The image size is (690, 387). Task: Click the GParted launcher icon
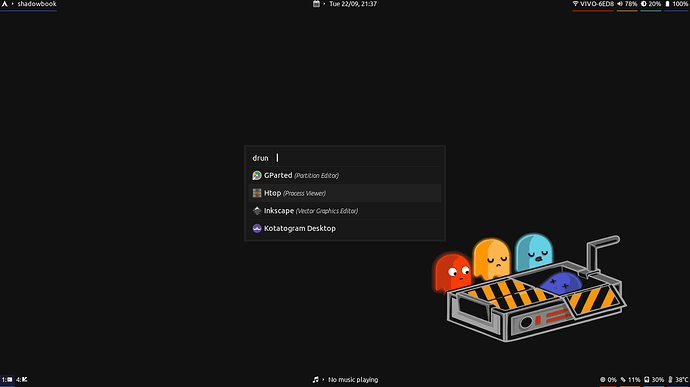point(257,175)
